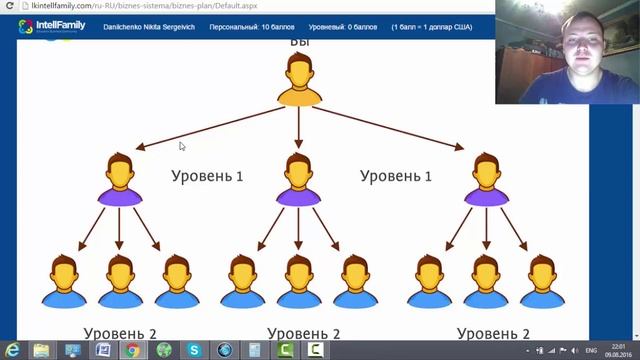Open the IntellFamily logo home link

(52, 27)
